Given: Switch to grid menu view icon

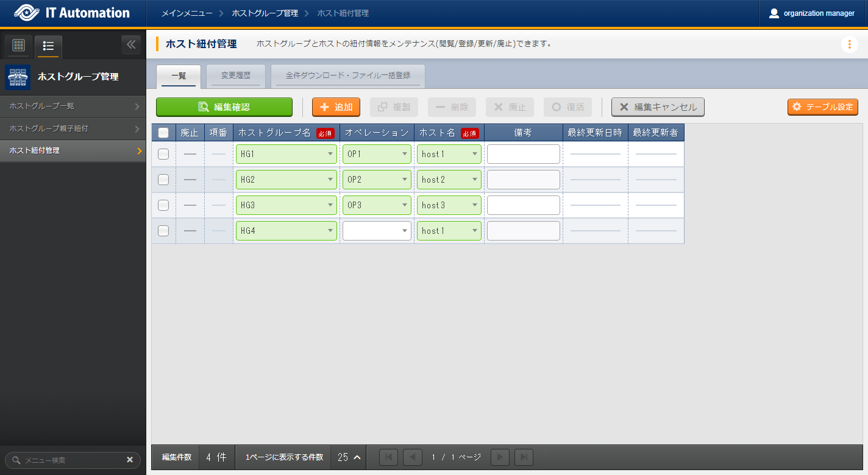Looking at the screenshot, I should click(18, 45).
